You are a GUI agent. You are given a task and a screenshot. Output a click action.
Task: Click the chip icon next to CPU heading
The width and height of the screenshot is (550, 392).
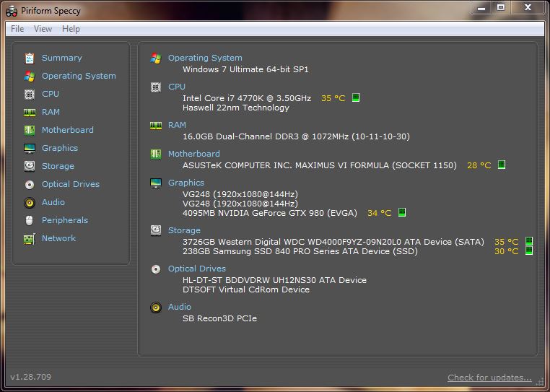coord(156,87)
